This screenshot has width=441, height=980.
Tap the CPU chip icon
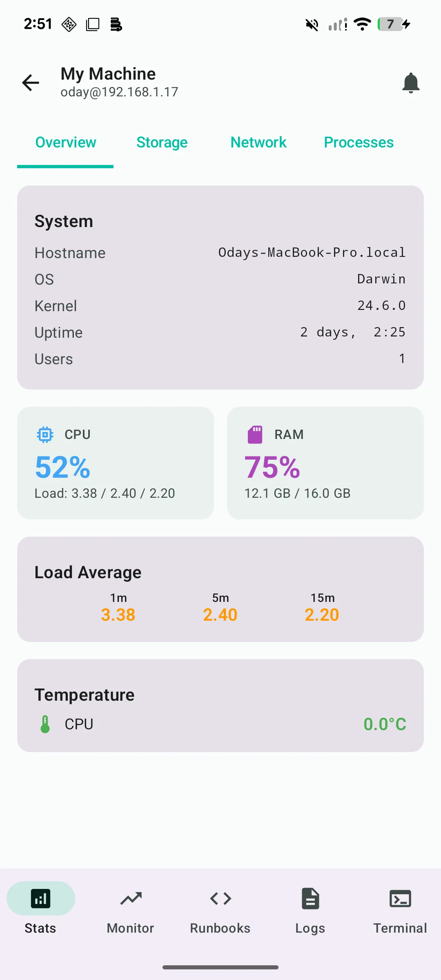pos(45,434)
